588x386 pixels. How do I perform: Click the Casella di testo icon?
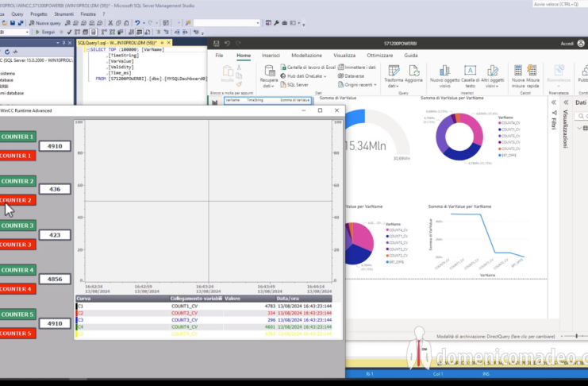pos(470,71)
